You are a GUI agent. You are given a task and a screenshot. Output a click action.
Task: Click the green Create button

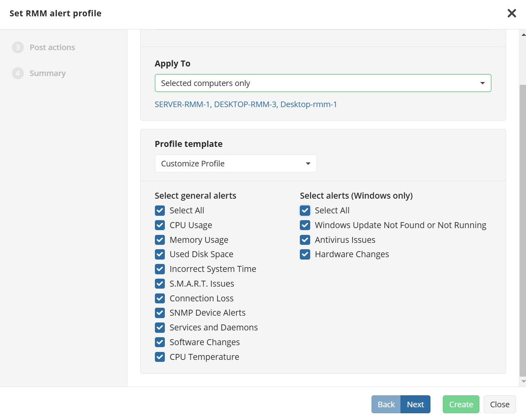pos(461,404)
